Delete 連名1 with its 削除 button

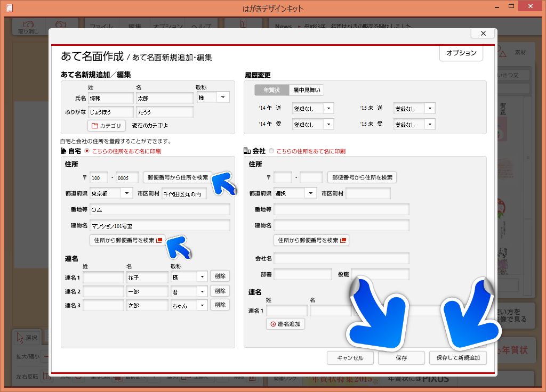(220, 276)
